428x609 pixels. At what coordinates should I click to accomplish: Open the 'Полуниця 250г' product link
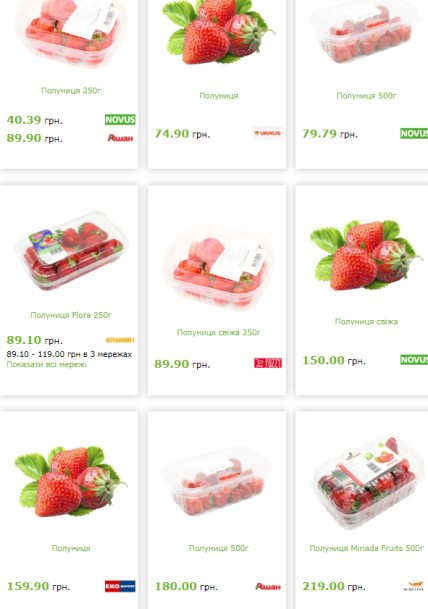[x=71, y=90]
